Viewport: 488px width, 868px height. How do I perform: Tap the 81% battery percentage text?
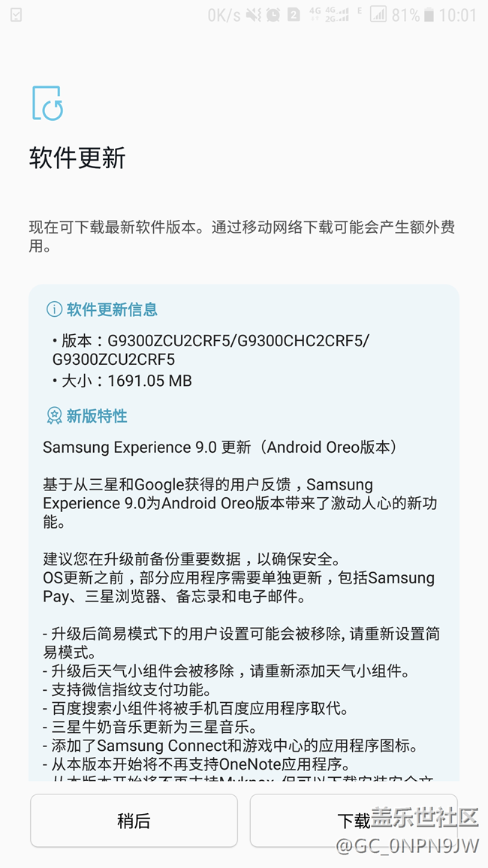[x=405, y=15]
